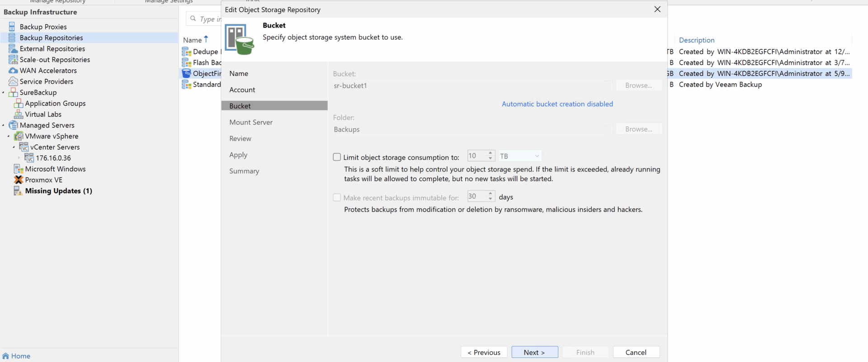Click the Virtual Labs icon

(19, 114)
